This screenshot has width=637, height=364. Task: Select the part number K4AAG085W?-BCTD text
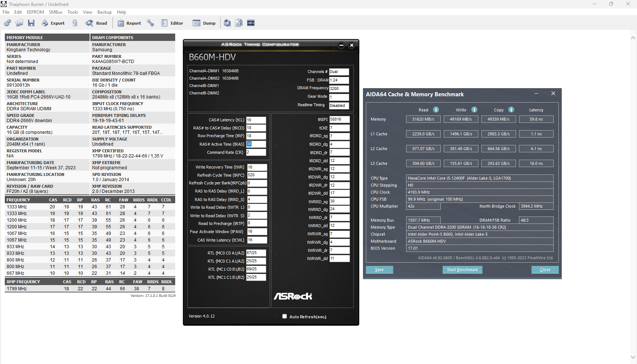pyautogui.click(x=113, y=62)
